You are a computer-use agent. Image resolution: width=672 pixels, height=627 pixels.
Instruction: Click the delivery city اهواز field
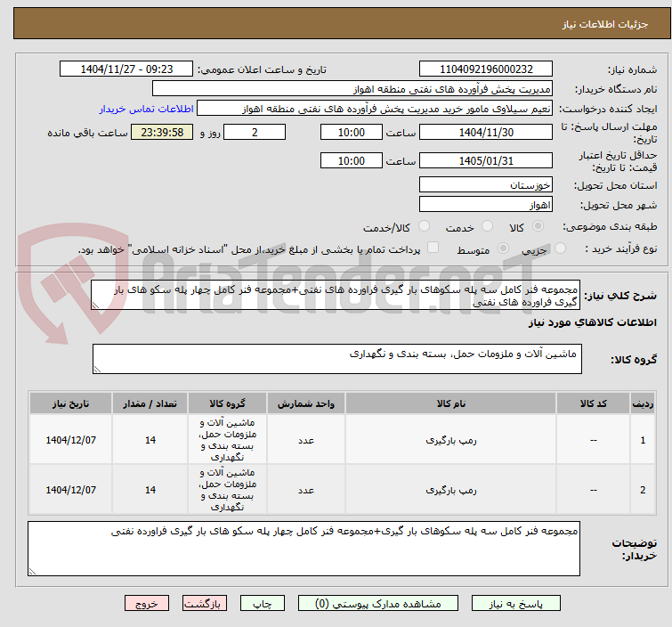[x=486, y=204]
